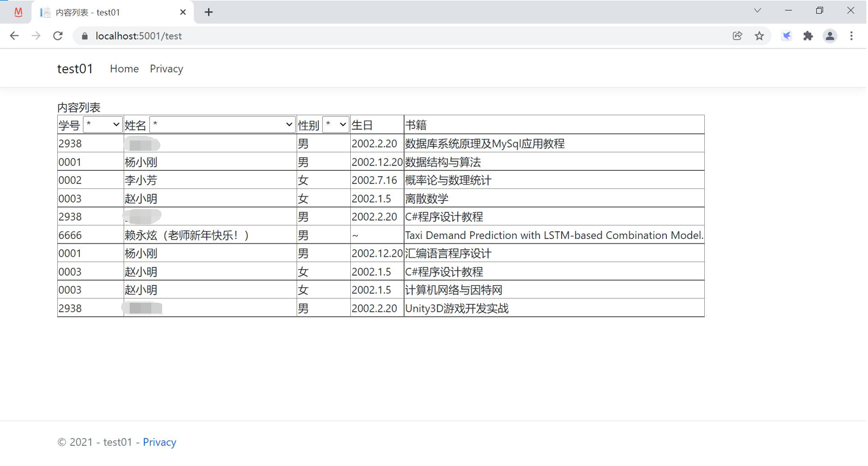
Task: Open Chrome's three-dot menu
Action: click(851, 36)
